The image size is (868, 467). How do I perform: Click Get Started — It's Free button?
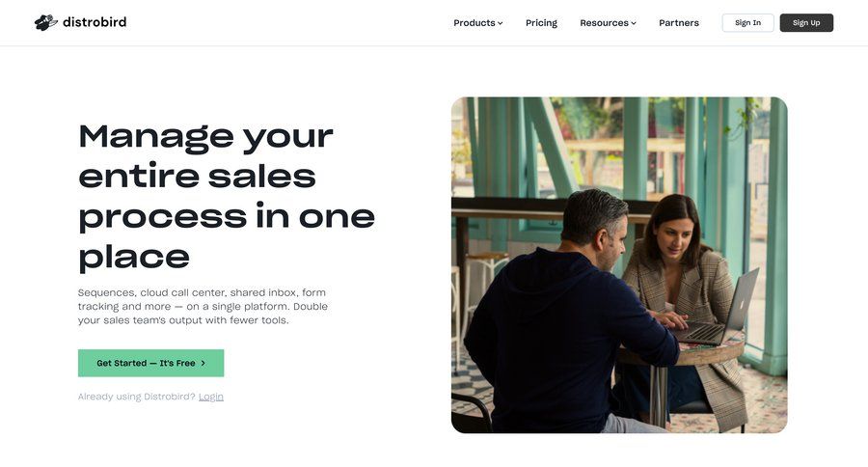coord(151,363)
